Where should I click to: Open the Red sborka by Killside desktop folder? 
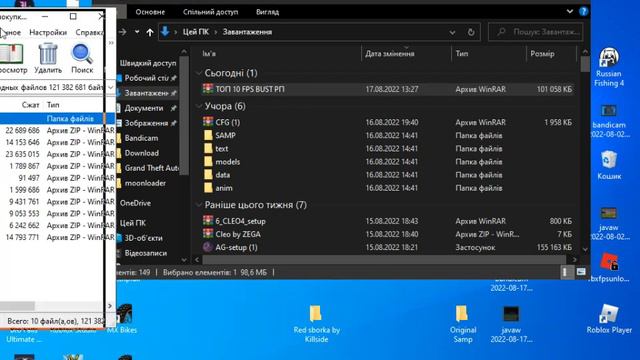tap(316, 324)
